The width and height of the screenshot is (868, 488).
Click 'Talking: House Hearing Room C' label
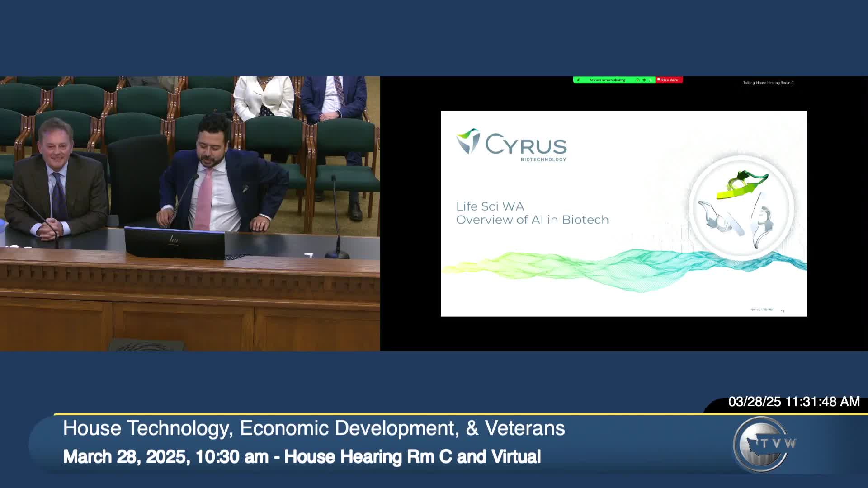768,83
